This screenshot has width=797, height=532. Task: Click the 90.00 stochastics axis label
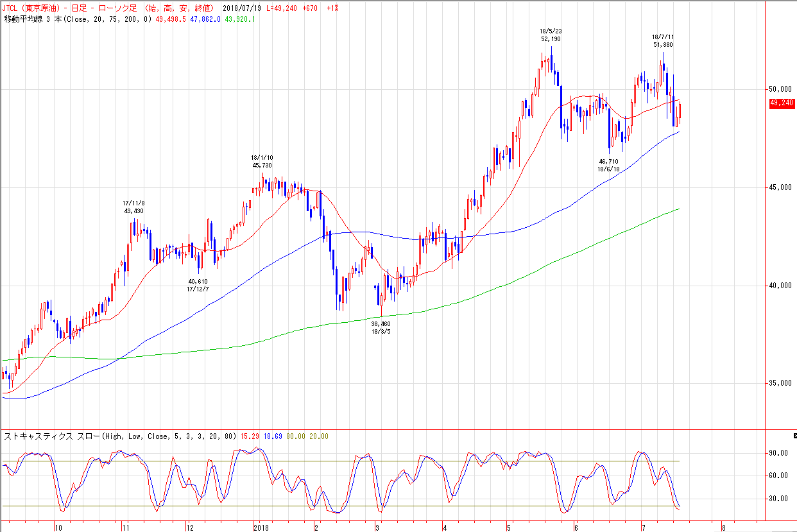click(777, 453)
